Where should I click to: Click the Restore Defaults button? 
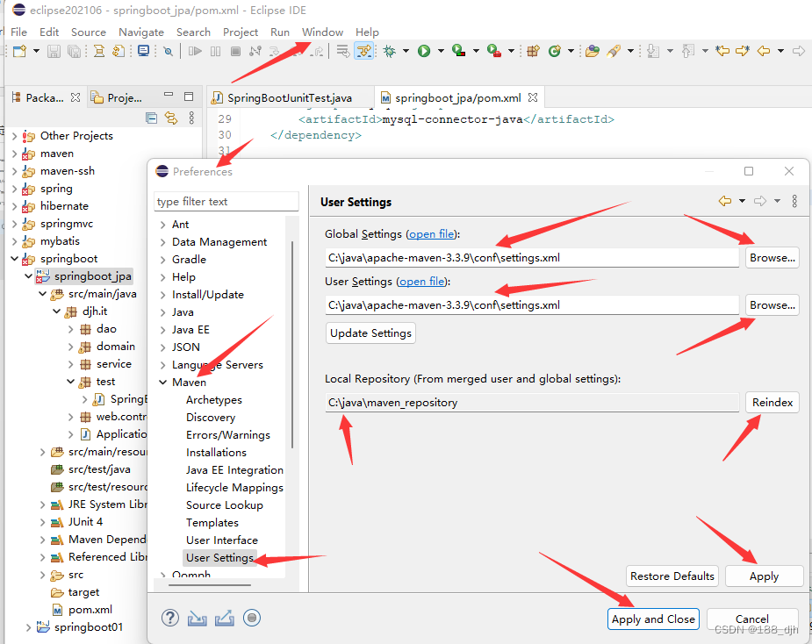click(672, 576)
